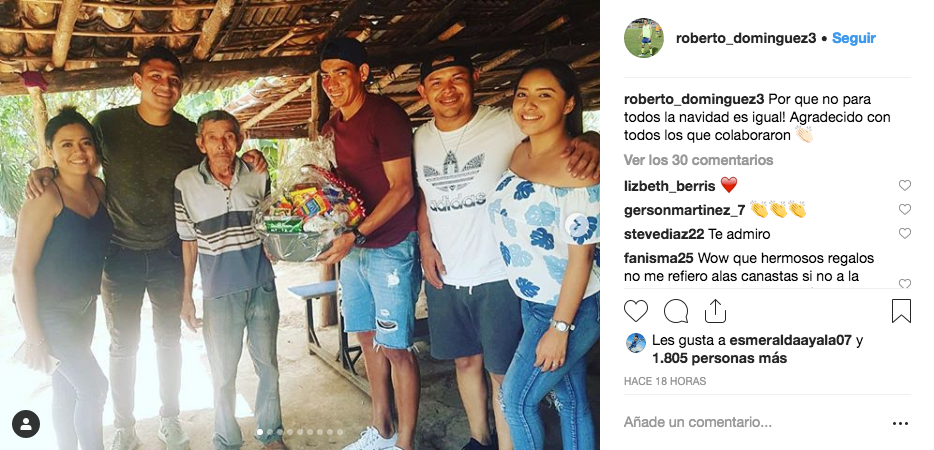Expand Ver los 30 comentarios
The image size is (934, 450).
[x=698, y=160]
